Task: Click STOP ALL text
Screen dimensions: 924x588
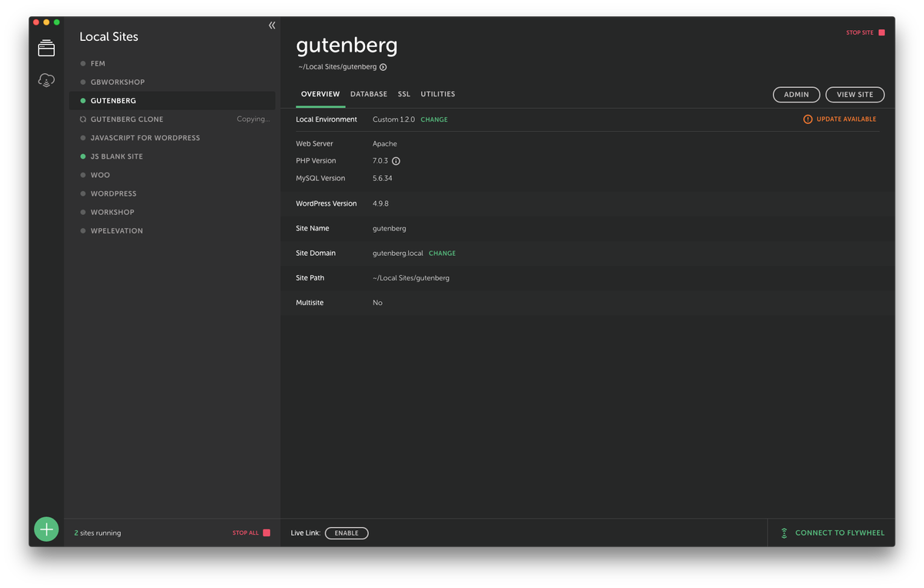Action: [x=246, y=533]
